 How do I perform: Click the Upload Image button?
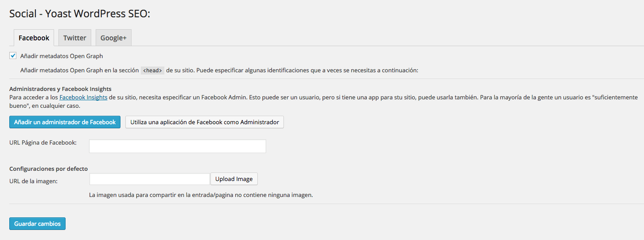(234, 179)
